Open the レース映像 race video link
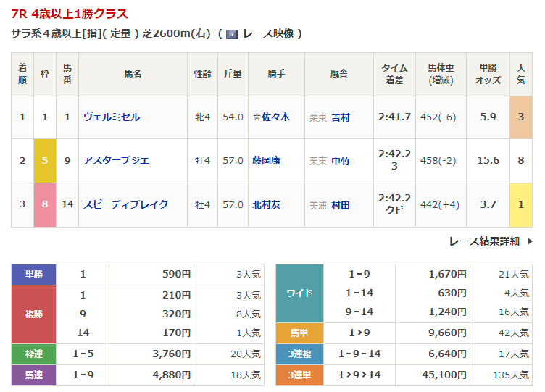545x392 pixels. coord(268,34)
